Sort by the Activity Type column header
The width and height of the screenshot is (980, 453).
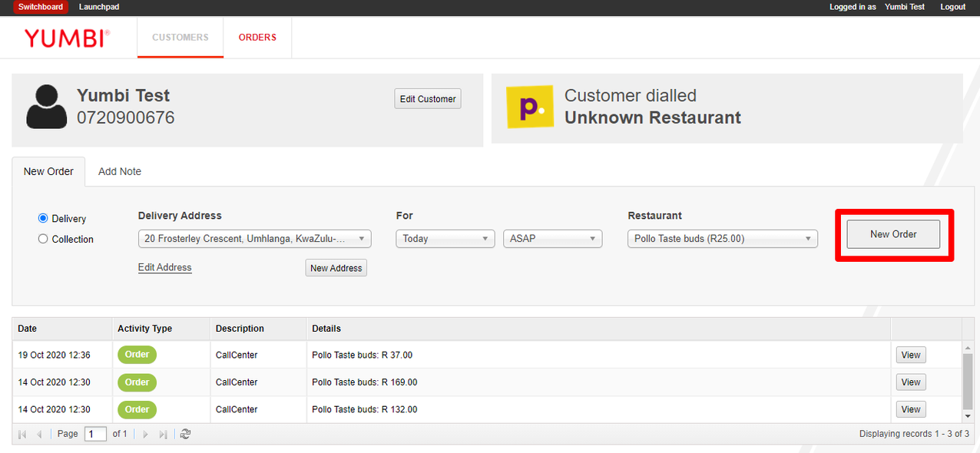[161, 329]
